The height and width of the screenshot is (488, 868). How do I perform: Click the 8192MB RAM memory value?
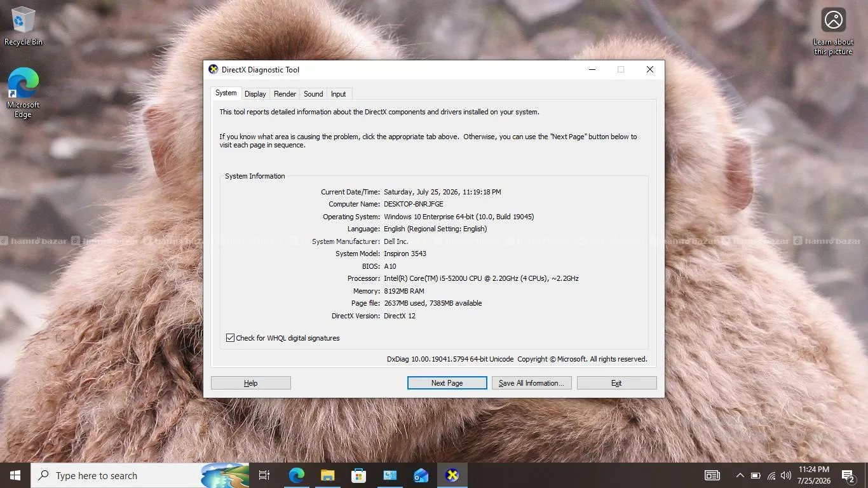404,291
